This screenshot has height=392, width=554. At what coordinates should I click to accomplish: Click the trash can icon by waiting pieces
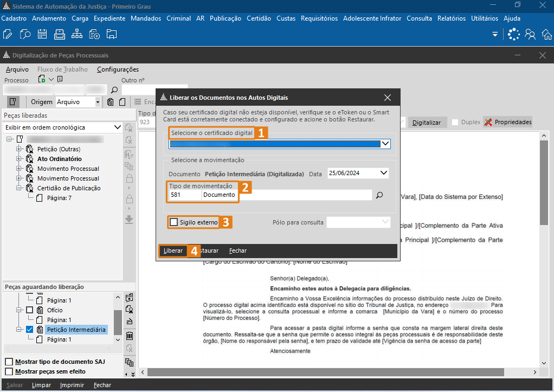coord(130,336)
